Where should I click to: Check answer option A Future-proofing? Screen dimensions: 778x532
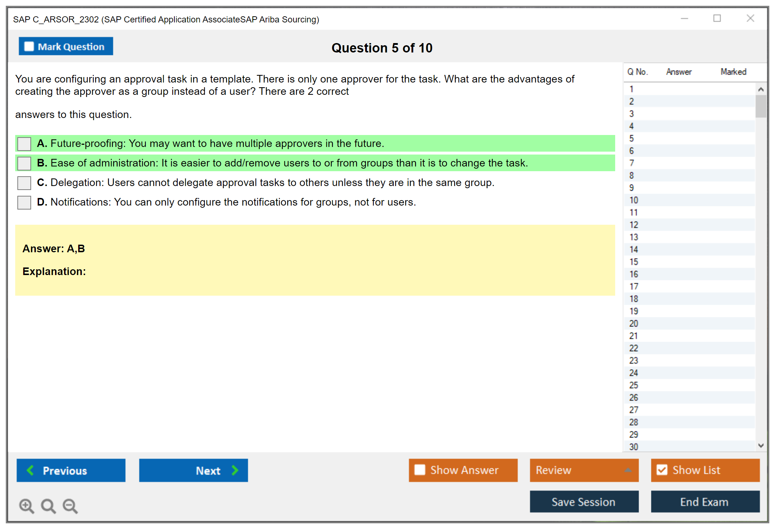pyautogui.click(x=24, y=144)
